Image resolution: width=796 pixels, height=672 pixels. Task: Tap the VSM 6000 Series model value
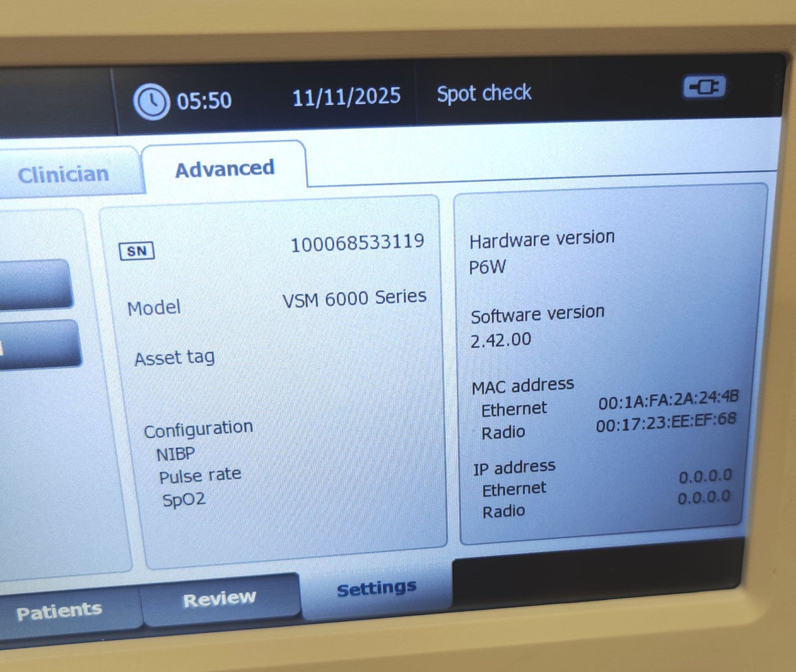[x=354, y=298]
